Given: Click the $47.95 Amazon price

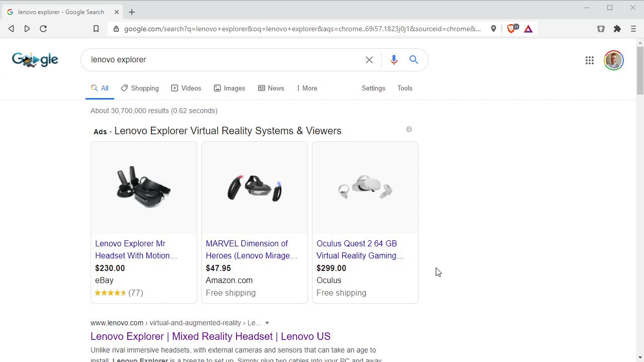Looking at the screenshot, I should (x=218, y=268).
